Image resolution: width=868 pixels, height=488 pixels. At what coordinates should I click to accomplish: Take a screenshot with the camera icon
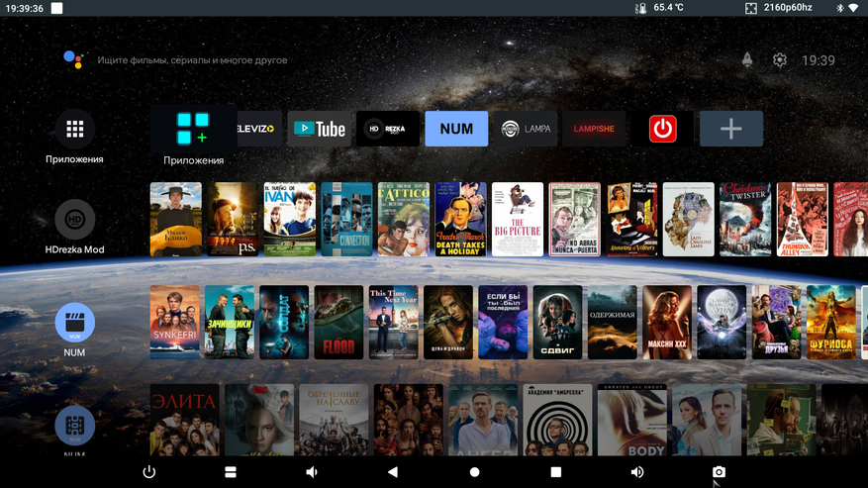click(x=719, y=472)
